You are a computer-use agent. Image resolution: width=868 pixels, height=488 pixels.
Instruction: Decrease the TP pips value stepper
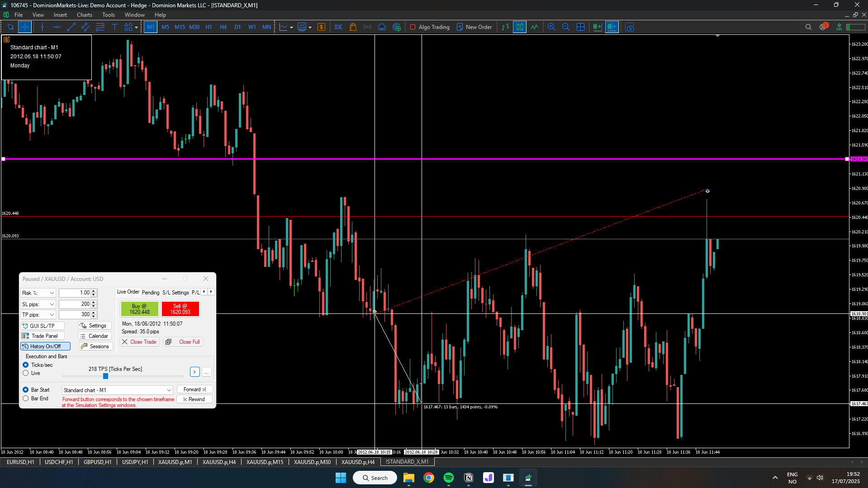point(94,317)
